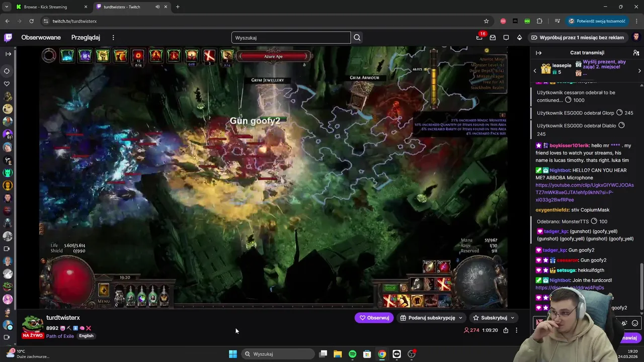Open the chat community users icon
644x362 pixels.
coord(636,53)
